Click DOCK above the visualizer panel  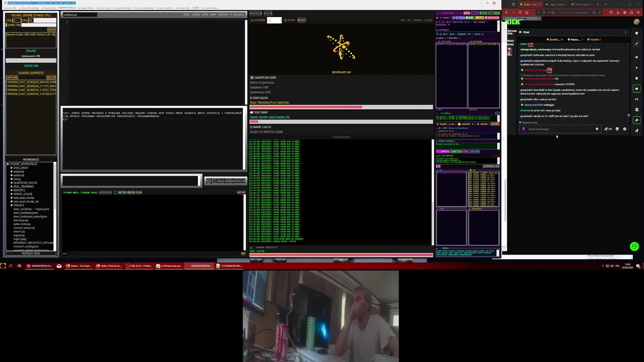[x=268, y=14]
